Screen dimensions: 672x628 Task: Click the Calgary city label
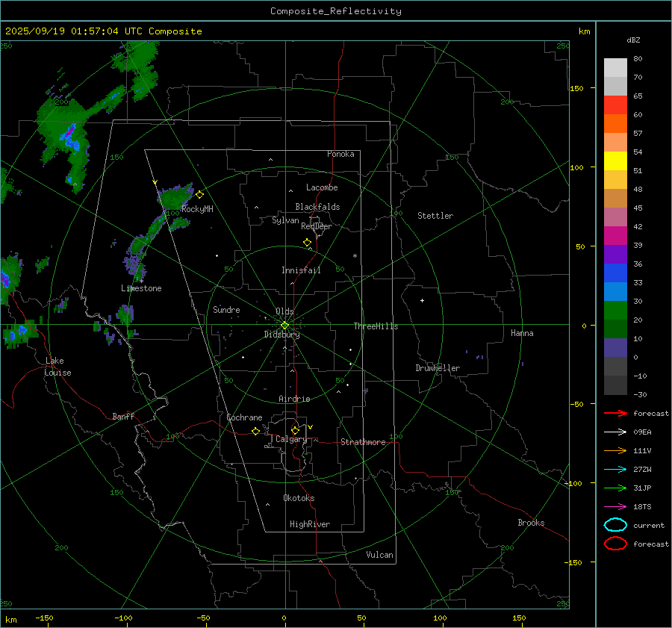click(x=290, y=440)
